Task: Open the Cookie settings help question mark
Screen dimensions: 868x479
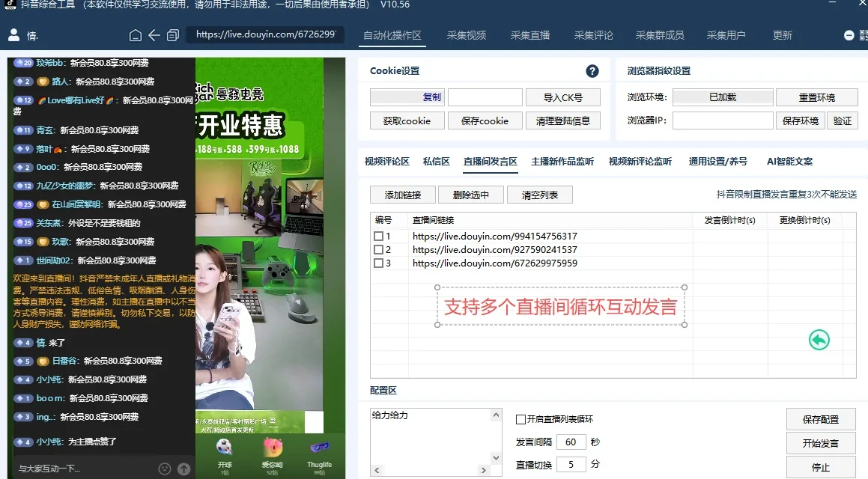Action: click(x=592, y=71)
